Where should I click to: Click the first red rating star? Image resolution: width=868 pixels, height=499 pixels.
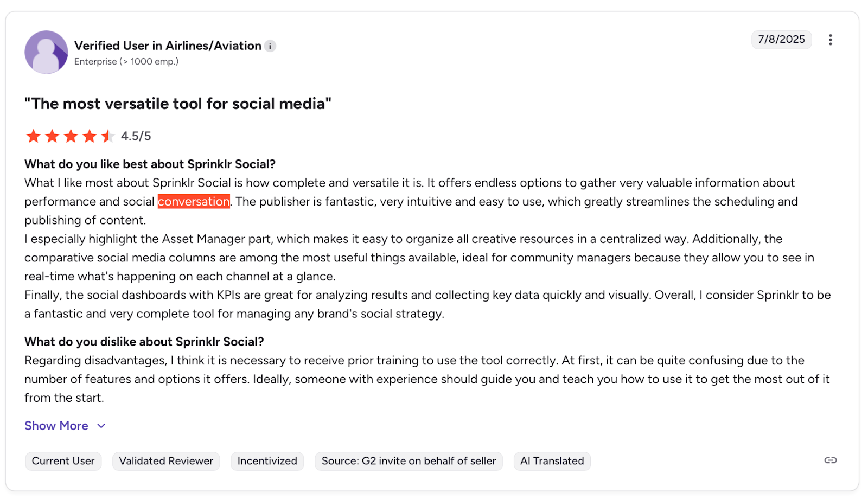click(x=34, y=136)
